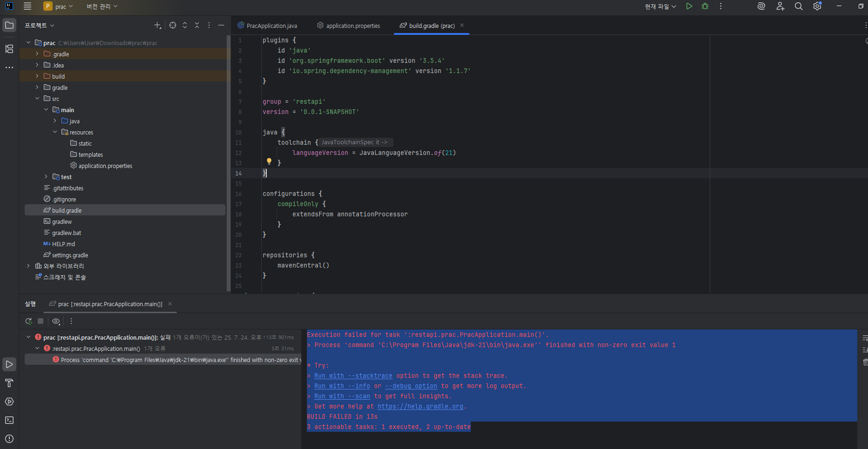The image size is (868, 449).
Task: Click Run with --info link
Action: point(342,386)
